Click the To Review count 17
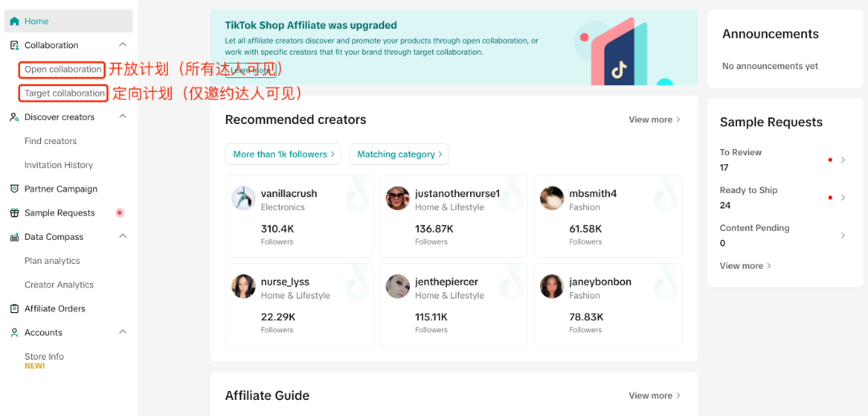This screenshot has width=868, height=416. (x=724, y=167)
